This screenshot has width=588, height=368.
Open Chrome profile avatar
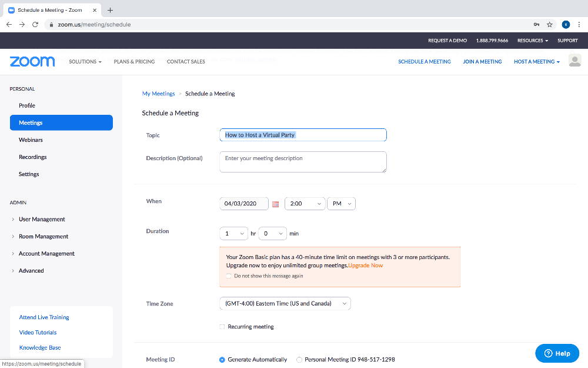pos(566,24)
